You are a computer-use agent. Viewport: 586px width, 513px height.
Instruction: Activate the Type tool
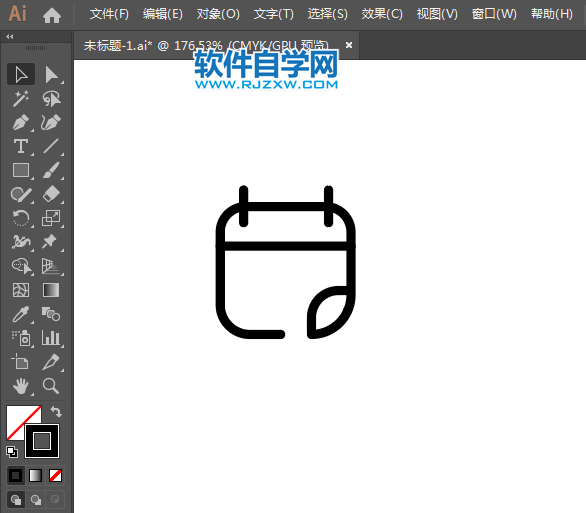(x=21, y=146)
